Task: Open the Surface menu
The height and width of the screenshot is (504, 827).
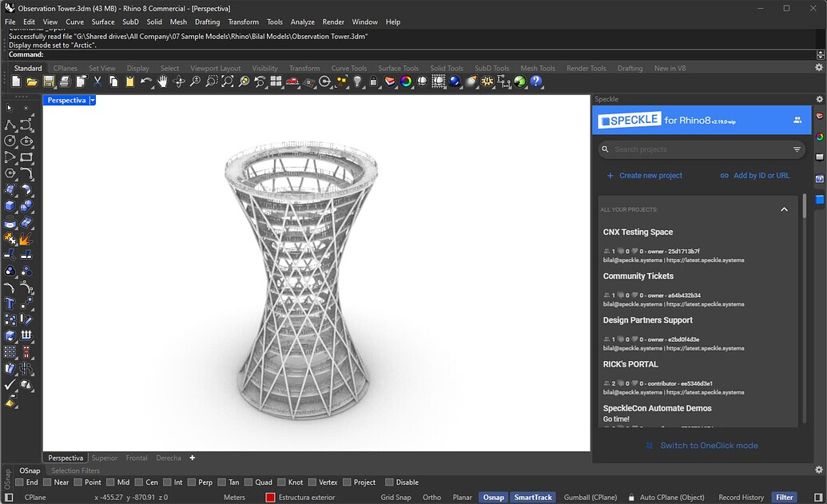Action: point(103,22)
